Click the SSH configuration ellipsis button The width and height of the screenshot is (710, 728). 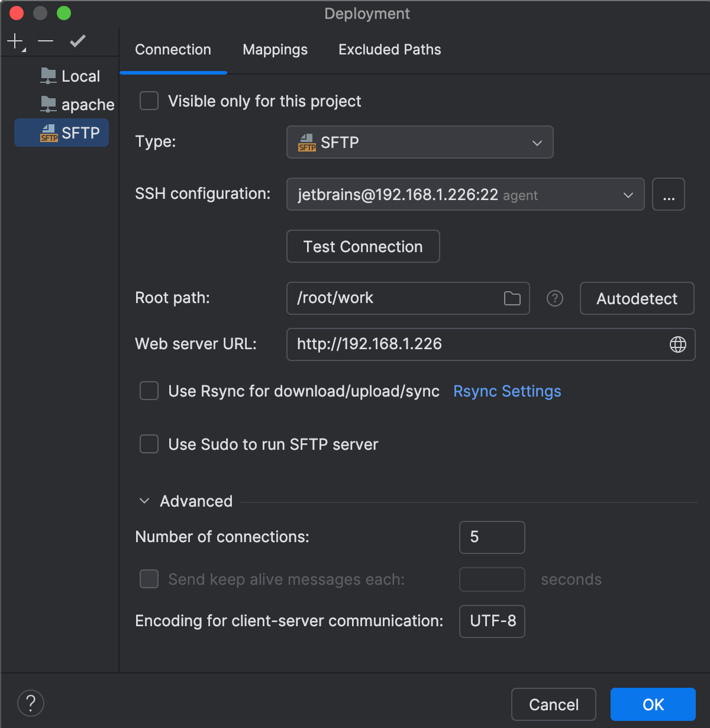tap(668, 194)
